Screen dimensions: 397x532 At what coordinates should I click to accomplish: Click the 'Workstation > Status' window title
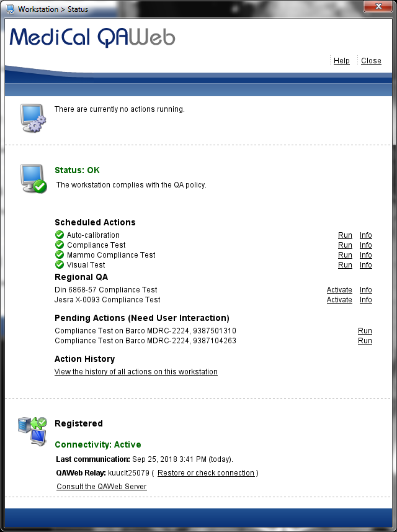pyautogui.click(x=53, y=9)
